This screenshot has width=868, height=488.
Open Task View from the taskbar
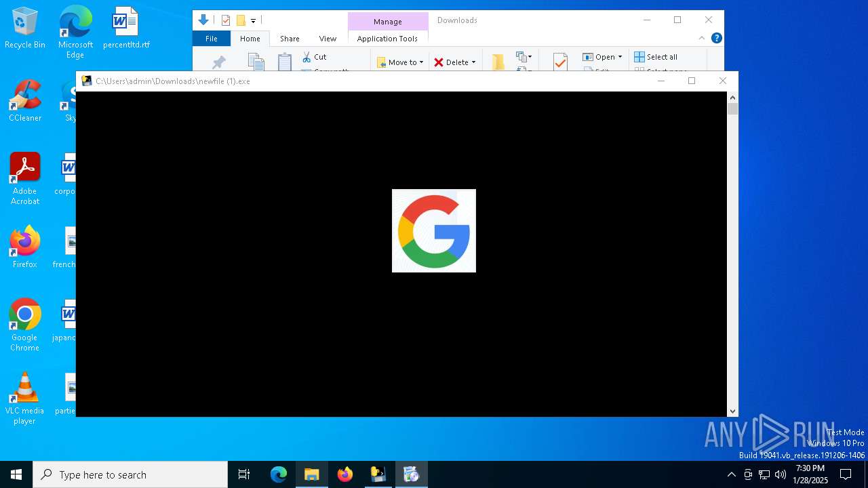[x=244, y=474]
